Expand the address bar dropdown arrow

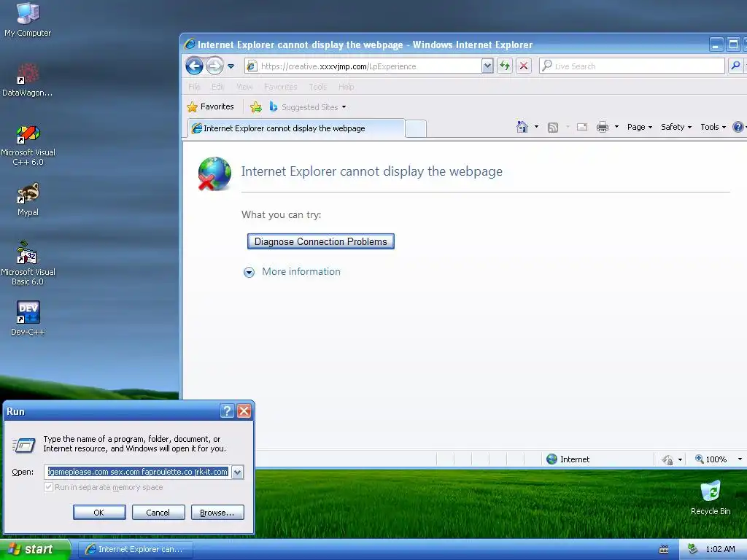[x=487, y=66]
